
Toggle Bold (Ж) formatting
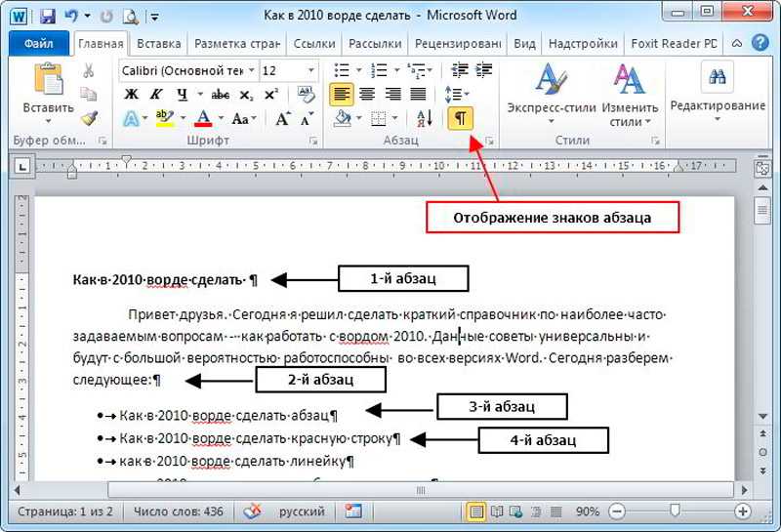coord(131,94)
